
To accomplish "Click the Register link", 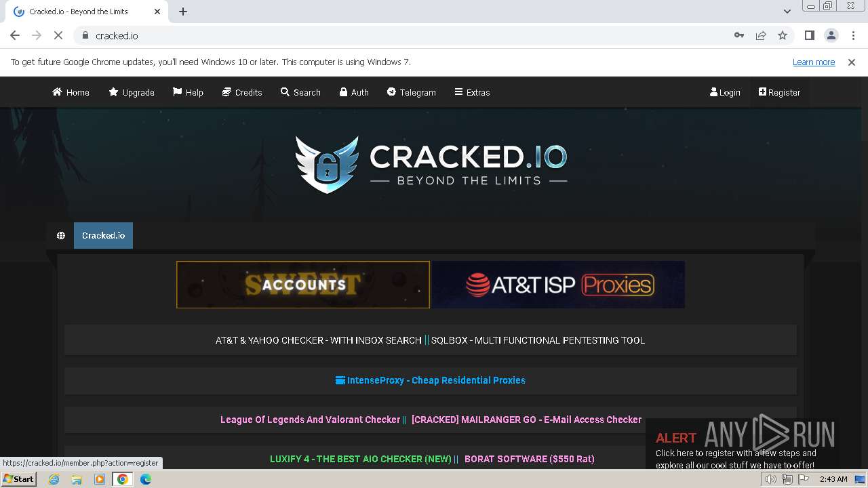I will pos(779,92).
